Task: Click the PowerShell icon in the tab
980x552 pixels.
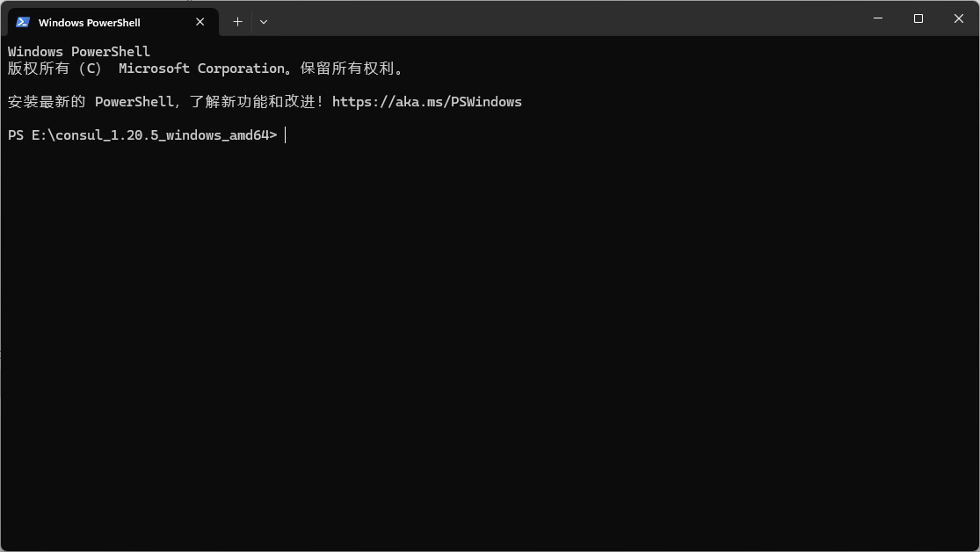Action: click(x=23, y=22)
